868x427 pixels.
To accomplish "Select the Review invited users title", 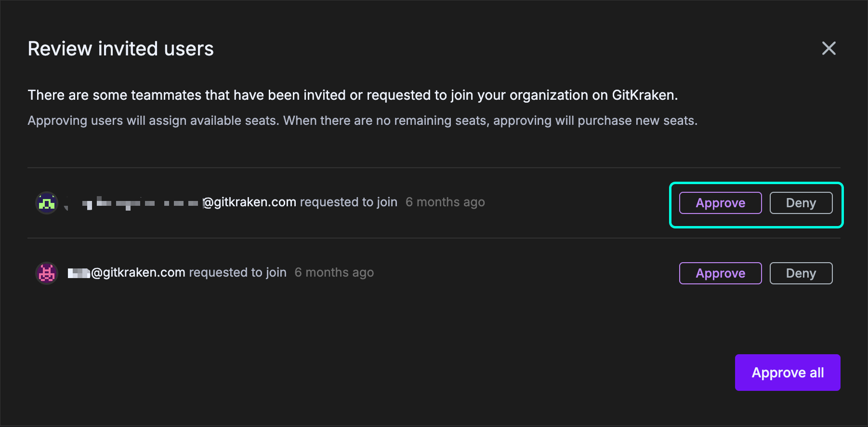I will tap(120, 48).
